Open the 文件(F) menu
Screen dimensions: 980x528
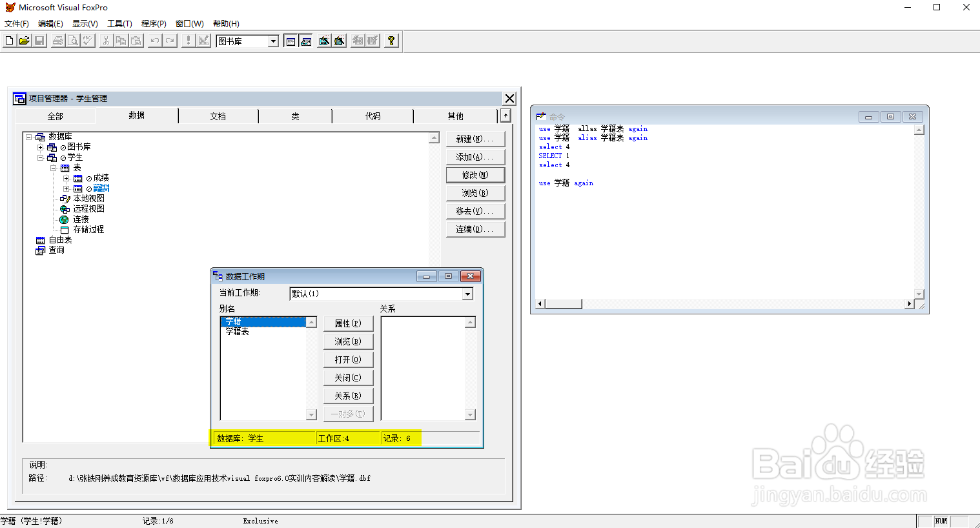tap(17, 24)
